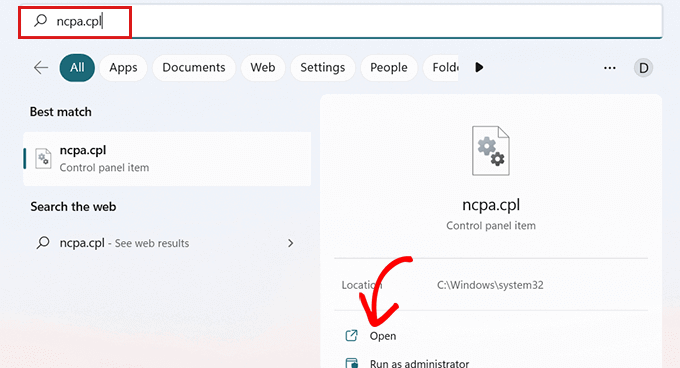Select the All filter tab

click(x=77, y=68)
